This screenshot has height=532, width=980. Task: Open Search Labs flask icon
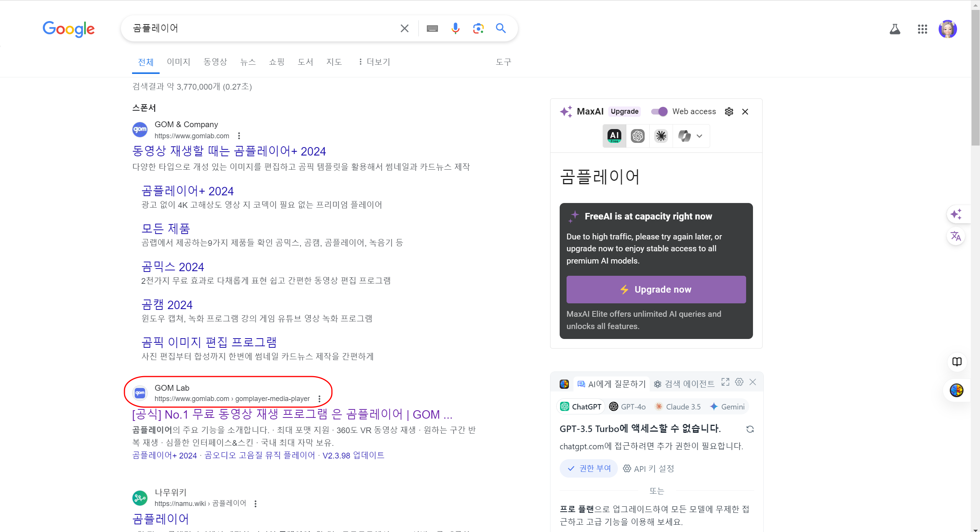pos(895,29)
